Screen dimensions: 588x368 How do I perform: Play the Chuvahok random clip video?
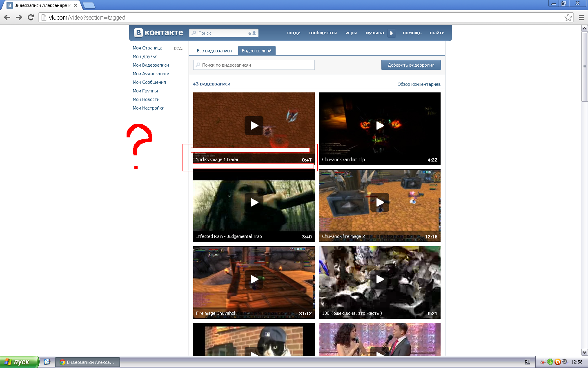pos(380,126)
